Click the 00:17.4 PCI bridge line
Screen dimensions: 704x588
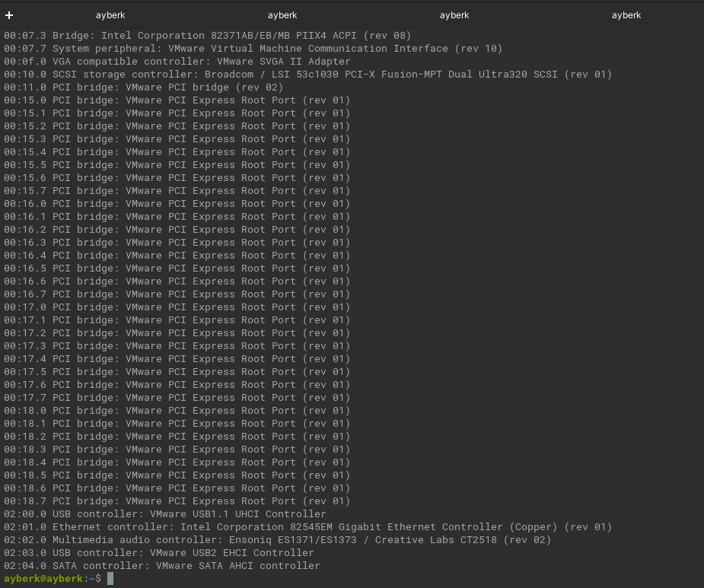point(177,359)
